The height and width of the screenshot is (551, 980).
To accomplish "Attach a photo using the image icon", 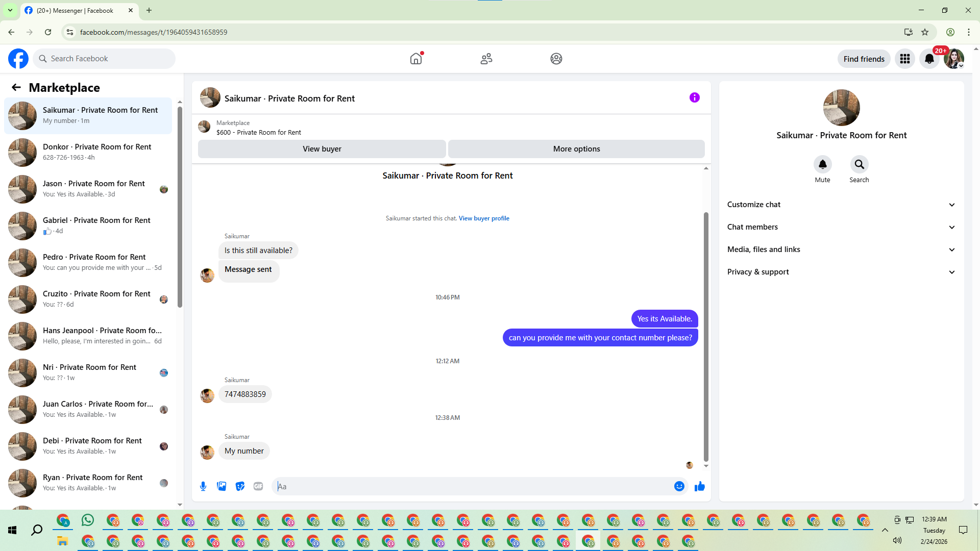I will [222, 486].
